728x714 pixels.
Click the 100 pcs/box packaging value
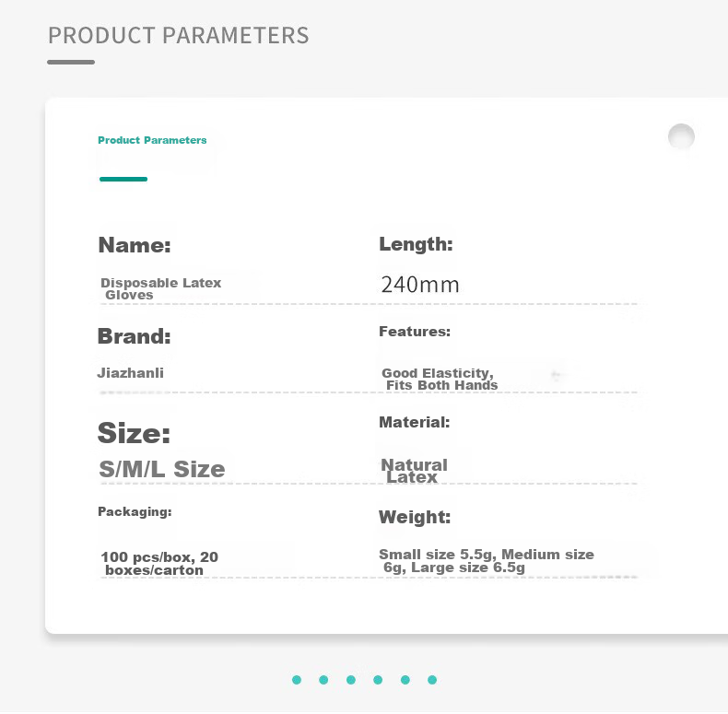pyautogui.click(x=159, y=563)
